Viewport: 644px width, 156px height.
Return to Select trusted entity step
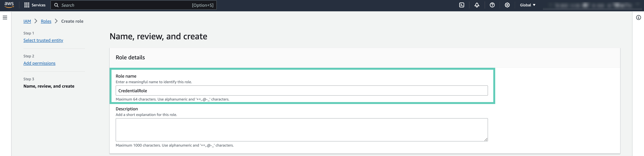click(x=43, y=40)
